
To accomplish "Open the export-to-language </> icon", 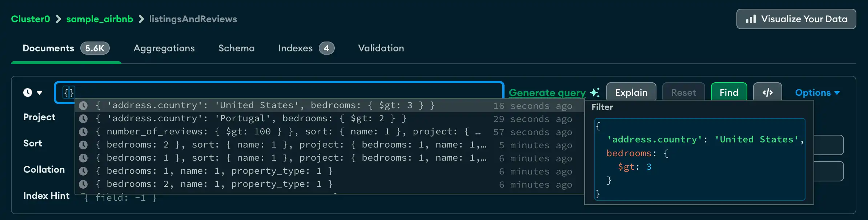I will tap(768, 92).
